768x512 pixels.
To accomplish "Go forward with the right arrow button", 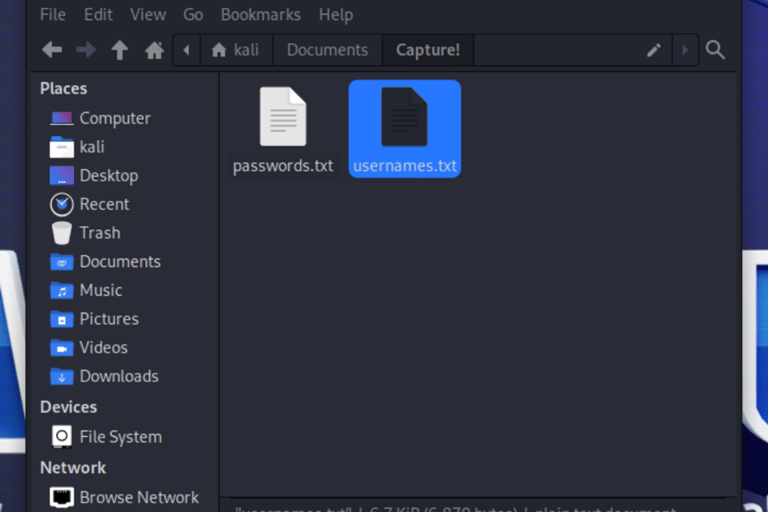I will (x=86, y=49).
